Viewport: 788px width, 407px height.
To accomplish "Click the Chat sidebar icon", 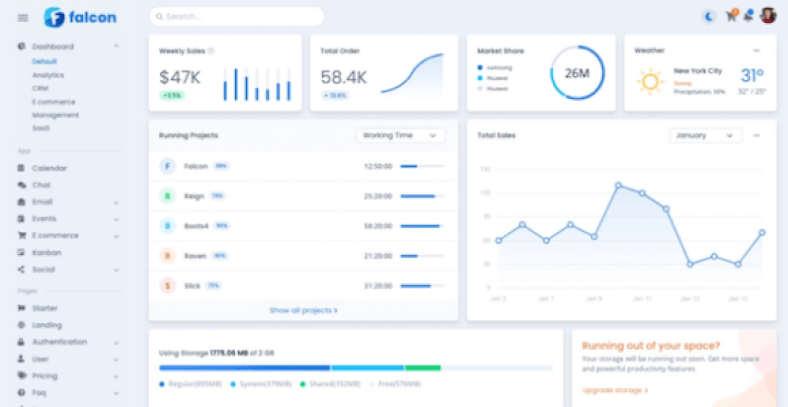I will (x=22, y=185).
